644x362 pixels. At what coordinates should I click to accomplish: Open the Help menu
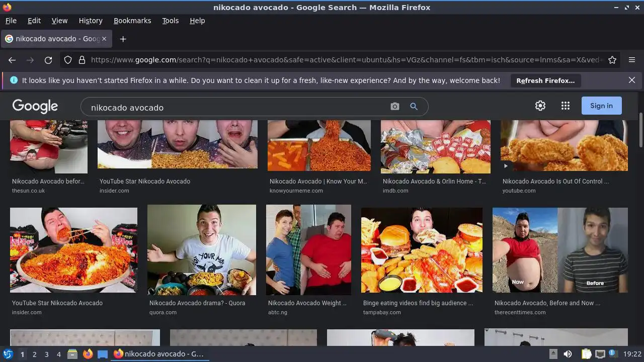point(197,21)
